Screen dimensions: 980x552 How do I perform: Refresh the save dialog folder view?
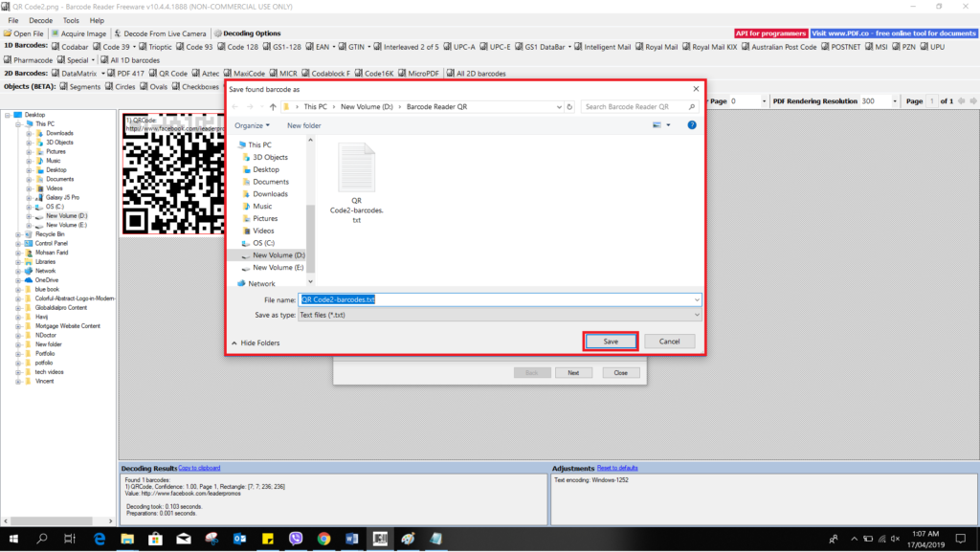coord(570,107)
